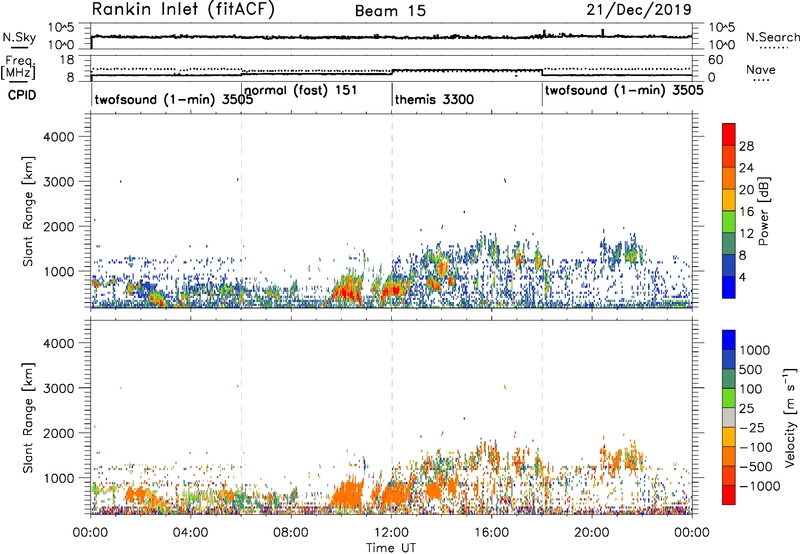Click velocity scale value '-25'
Image resolution: width=800 pixels, height=554 pixels.
coord(750,427)
